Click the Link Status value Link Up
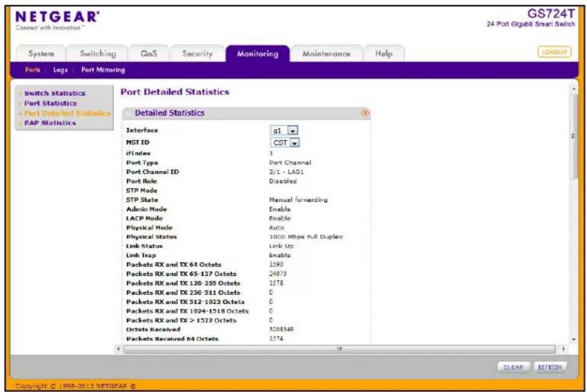This screenshot has width=587, height=392. pyautogui.click(x=281, y=246)
